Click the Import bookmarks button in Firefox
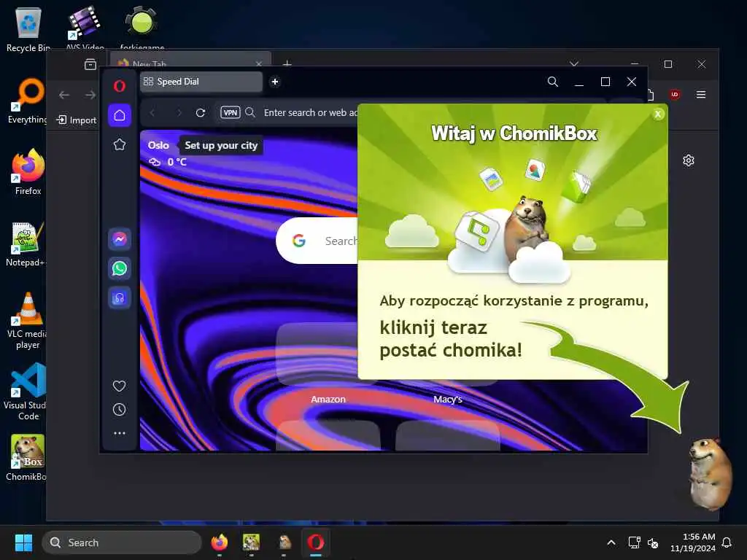747x560 pixels. (77, 120)
